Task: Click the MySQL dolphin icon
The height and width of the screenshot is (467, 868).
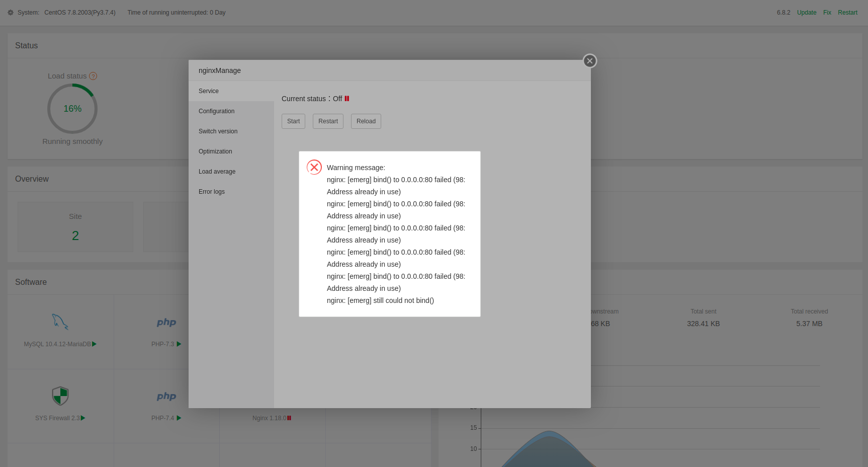Action: [60, 322]
